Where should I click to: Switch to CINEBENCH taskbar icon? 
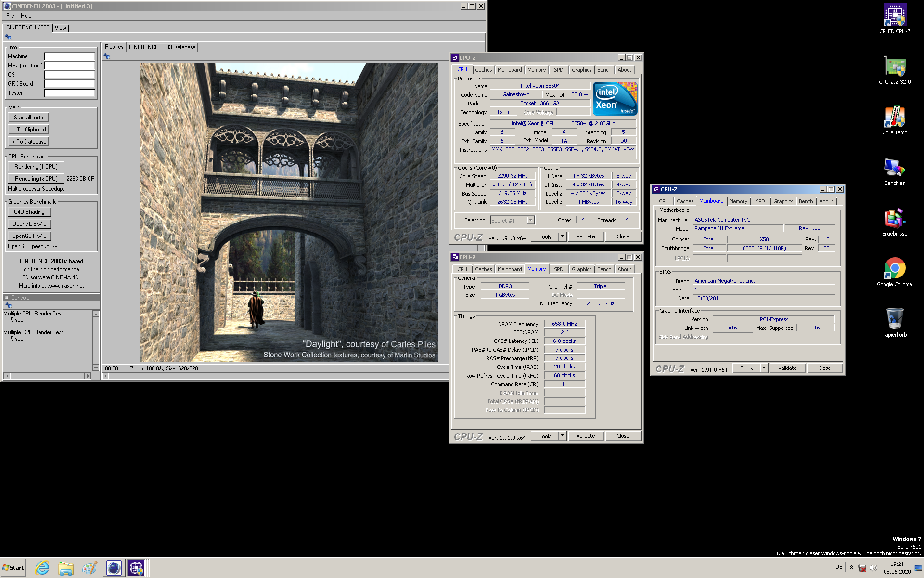(x=114, y=568)
